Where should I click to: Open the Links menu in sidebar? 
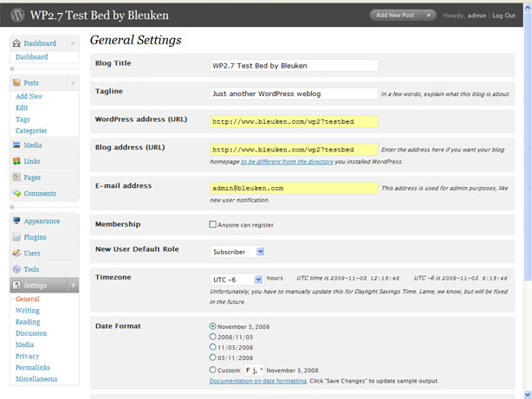click(x=32, y=161)
